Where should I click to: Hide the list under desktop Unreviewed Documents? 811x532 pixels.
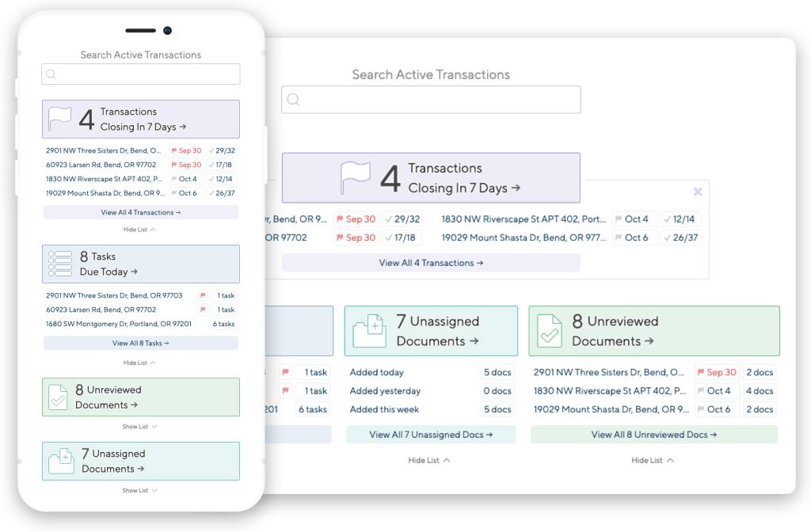coord(653,460)
